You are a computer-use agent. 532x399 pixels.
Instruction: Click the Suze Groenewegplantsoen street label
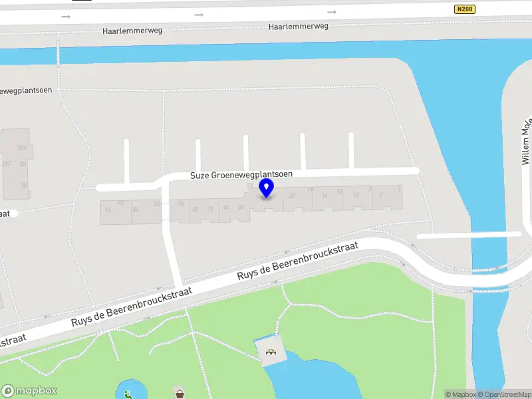pos(241,175)
